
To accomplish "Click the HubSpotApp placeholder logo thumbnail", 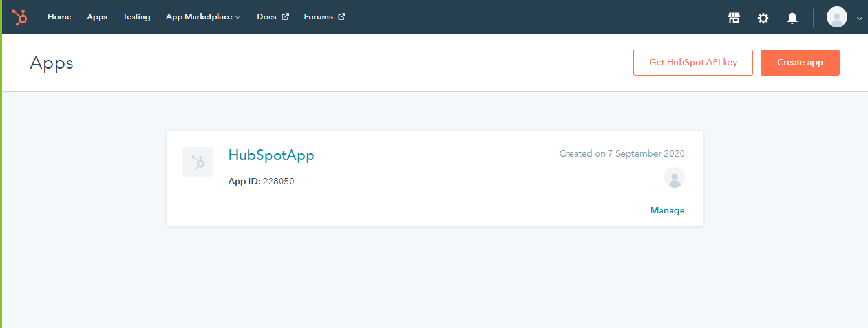I will (197, 162).
